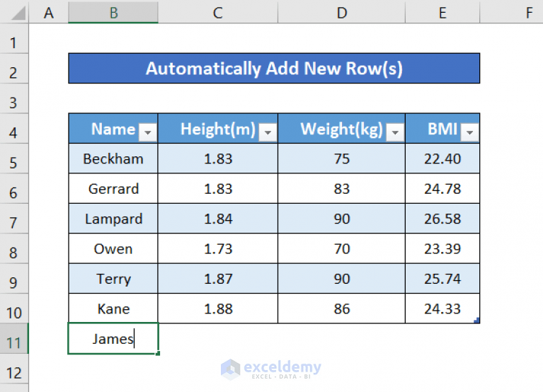The image size is (543, 392).
Task: Open the Name column filter dropdown
Action: 148,132
